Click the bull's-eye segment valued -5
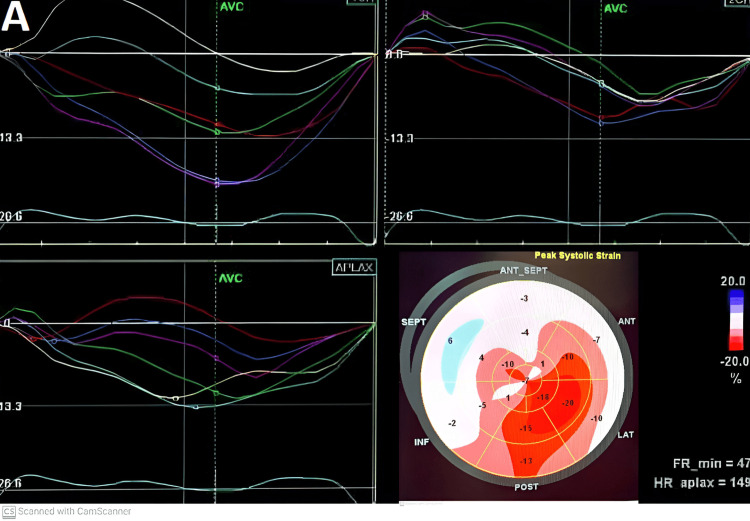 (x=482, y=405)
